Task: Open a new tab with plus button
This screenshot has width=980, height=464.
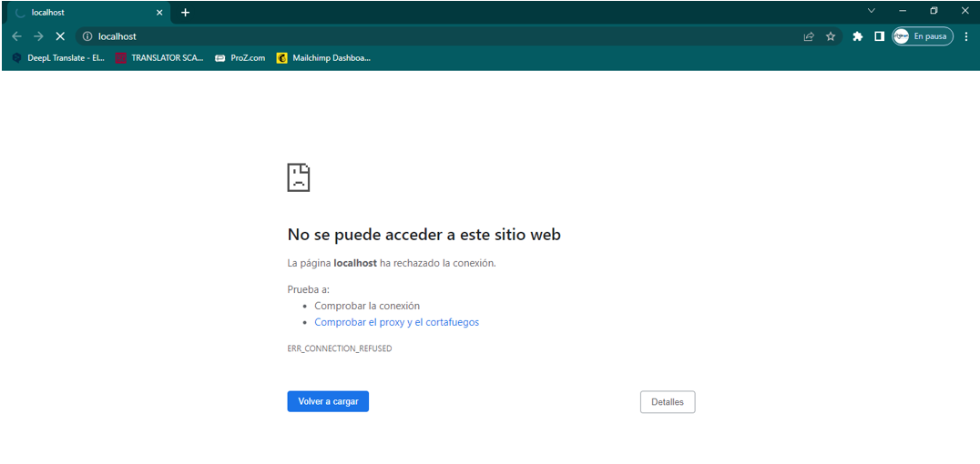Action: [x=185, y=13]
